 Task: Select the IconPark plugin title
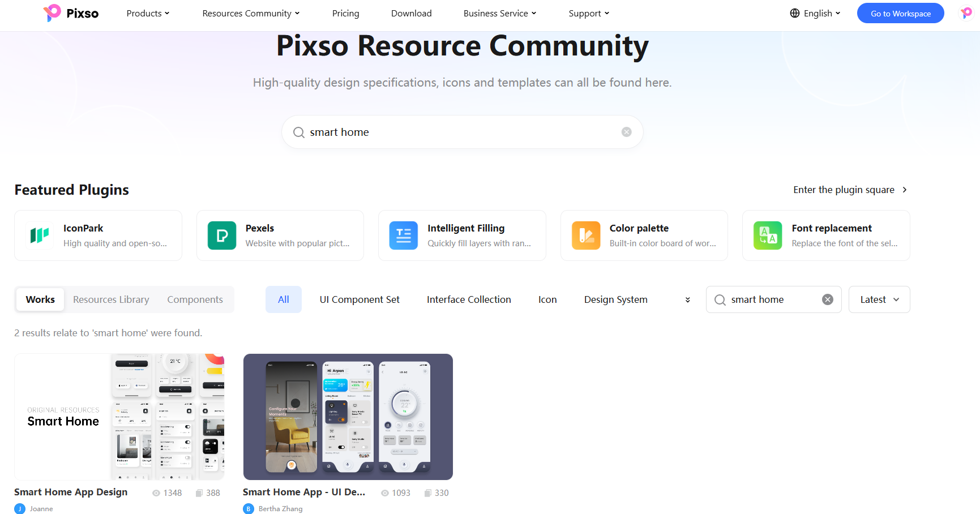point(83,228)
